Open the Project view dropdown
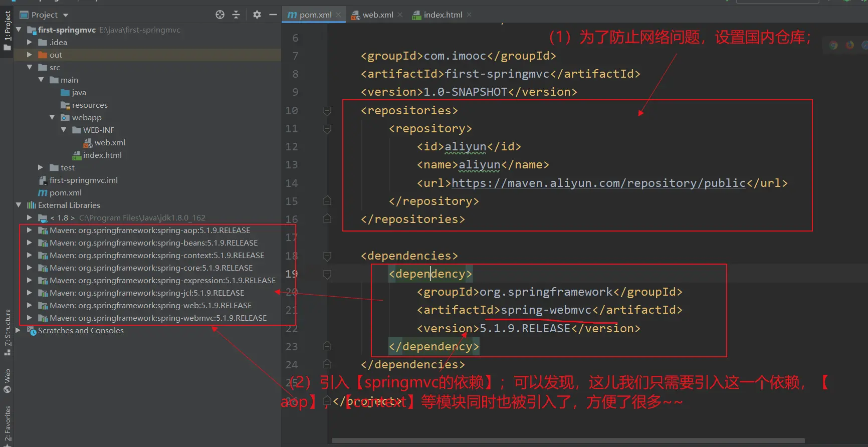868x447 pixels. 66,15
